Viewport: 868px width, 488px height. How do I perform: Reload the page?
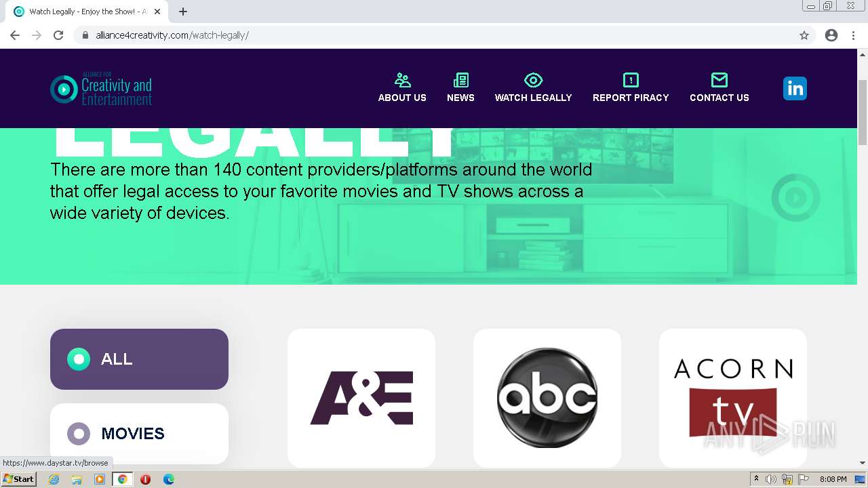point(58,35)
